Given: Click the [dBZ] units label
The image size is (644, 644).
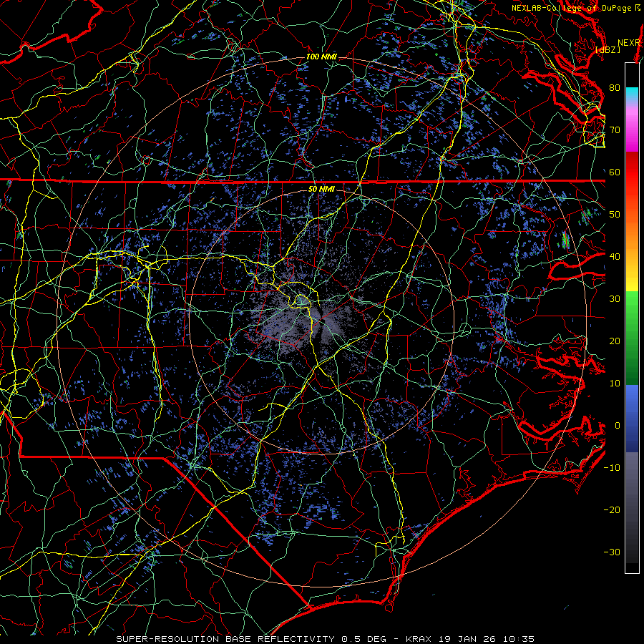Looking at the screenshot, I should click(608, 50).
